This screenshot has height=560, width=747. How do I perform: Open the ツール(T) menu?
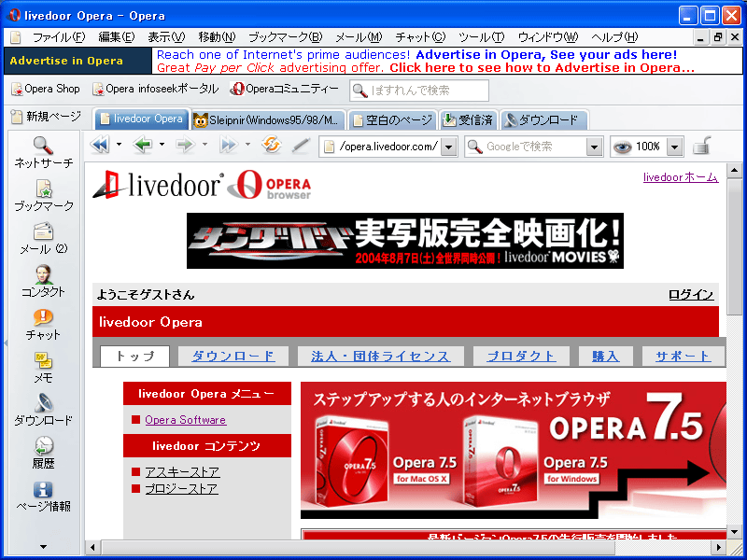point(482,37)
